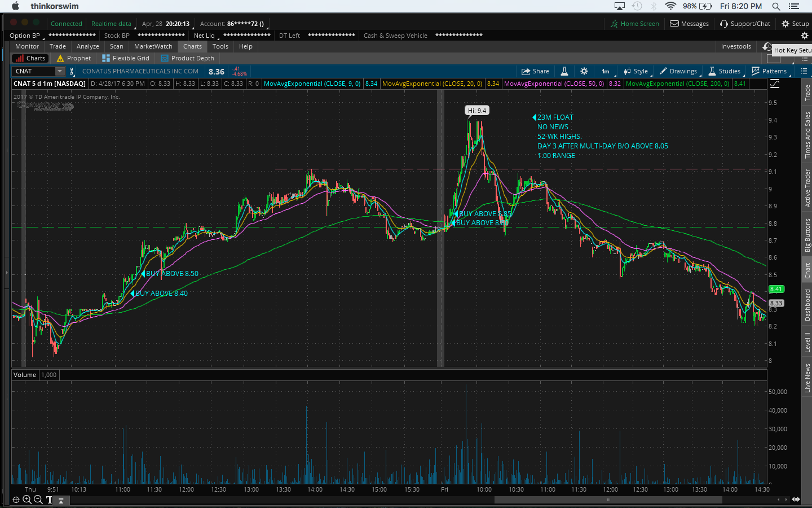812x508 pixels.
Task: Open the Messages button
Action: pos(689,24)
